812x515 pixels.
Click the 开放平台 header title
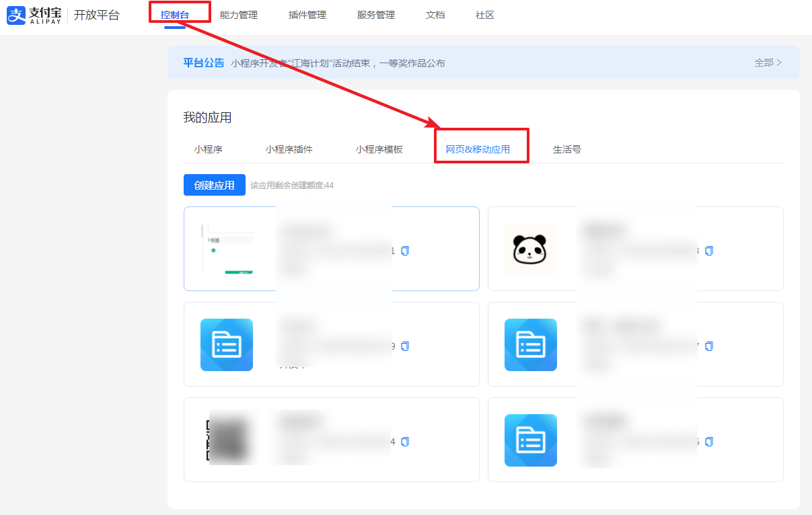pos(97,15)
